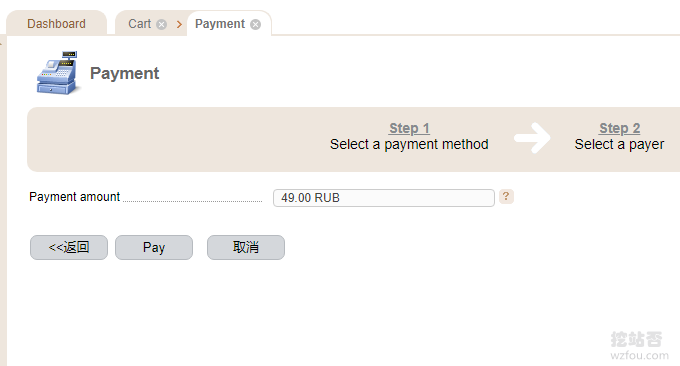The width and height of the screenshot is (680, 366).
Task: Open the help question mark icon
Action: coord(506,196)
